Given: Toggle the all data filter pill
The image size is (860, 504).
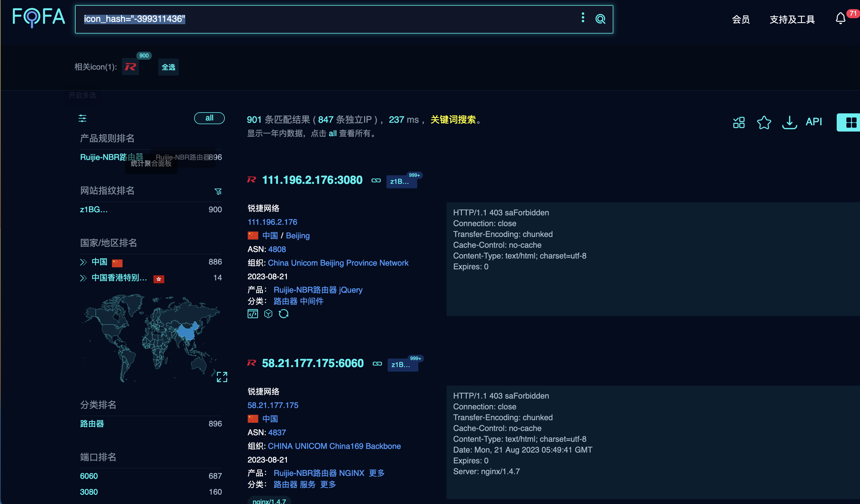Looking at the screenshot, I should coord(209,118).
